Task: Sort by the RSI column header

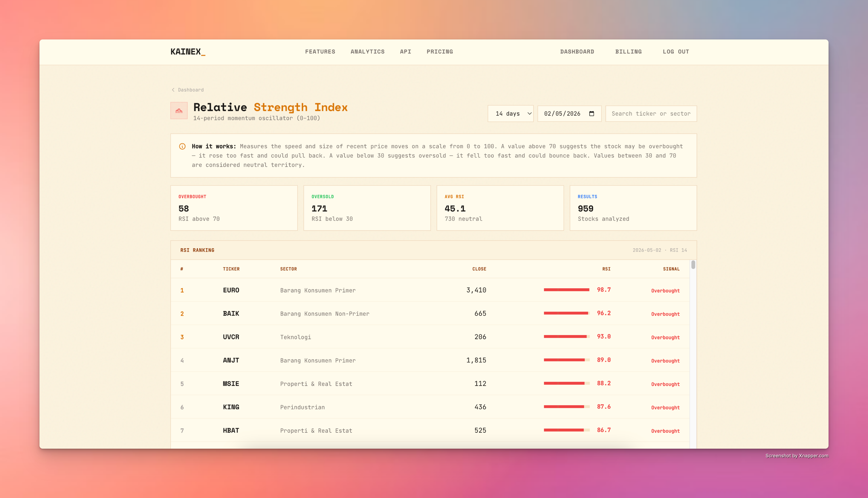Action: (606, 269)
